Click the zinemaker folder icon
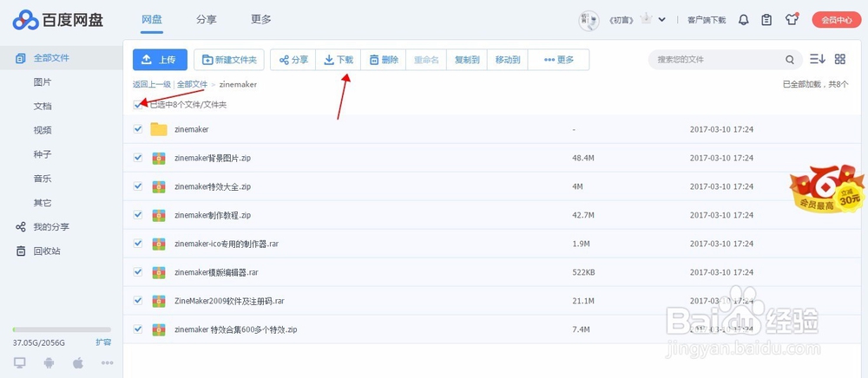Image resolution: width=868 pixels, height=378 pixels. [x=159, y=129]
